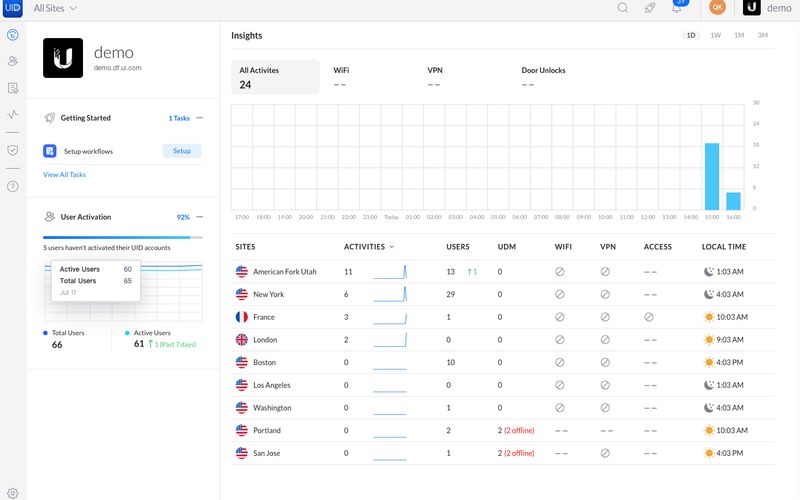800x500 pixels.
Task: Select the 1M time range
Action: click(x=739, y=35)
